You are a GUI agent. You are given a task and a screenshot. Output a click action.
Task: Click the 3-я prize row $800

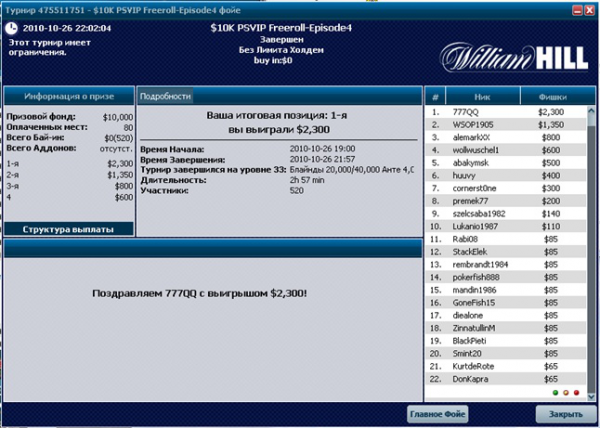(x=70, y=186)
